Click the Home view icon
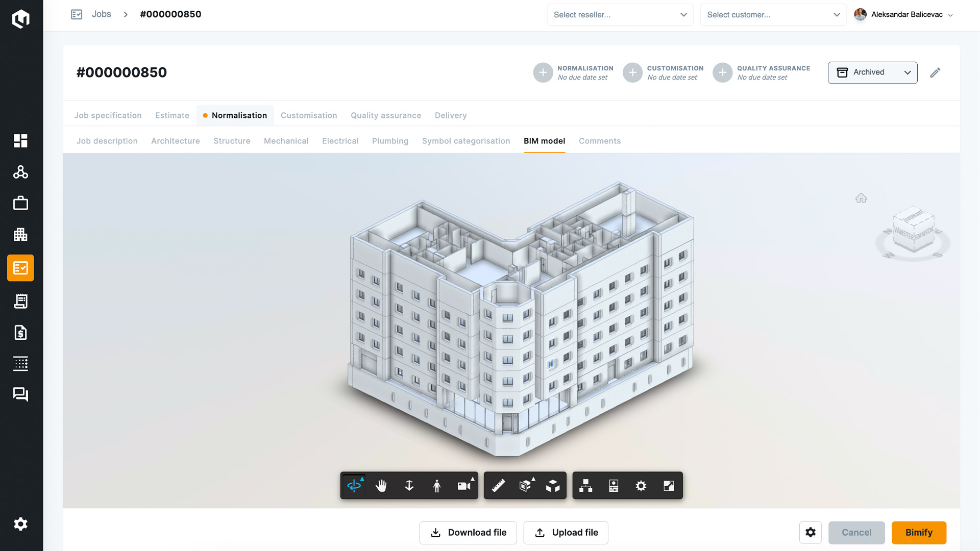 click(861, 198)
